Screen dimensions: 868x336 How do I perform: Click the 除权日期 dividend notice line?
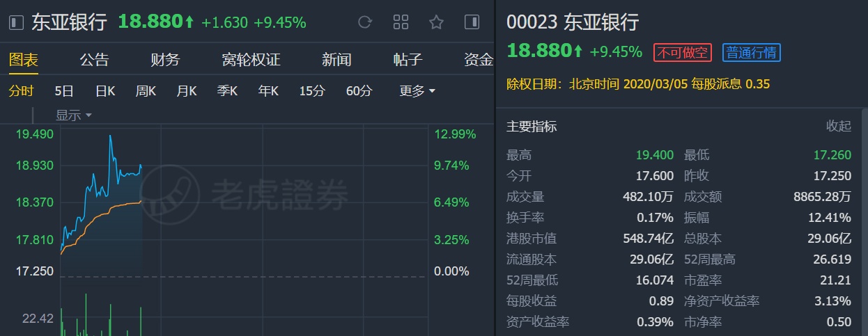[638, 84]
